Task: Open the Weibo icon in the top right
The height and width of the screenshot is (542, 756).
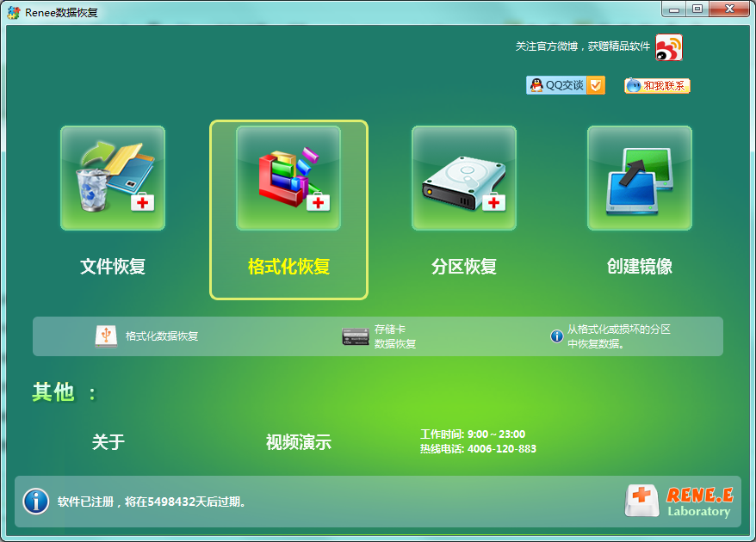Action: click(668, 47)
